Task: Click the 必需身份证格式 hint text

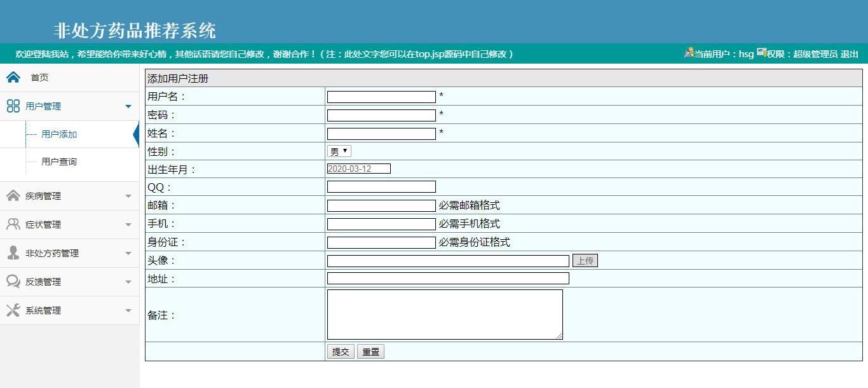Action: (x=474, y=242)
